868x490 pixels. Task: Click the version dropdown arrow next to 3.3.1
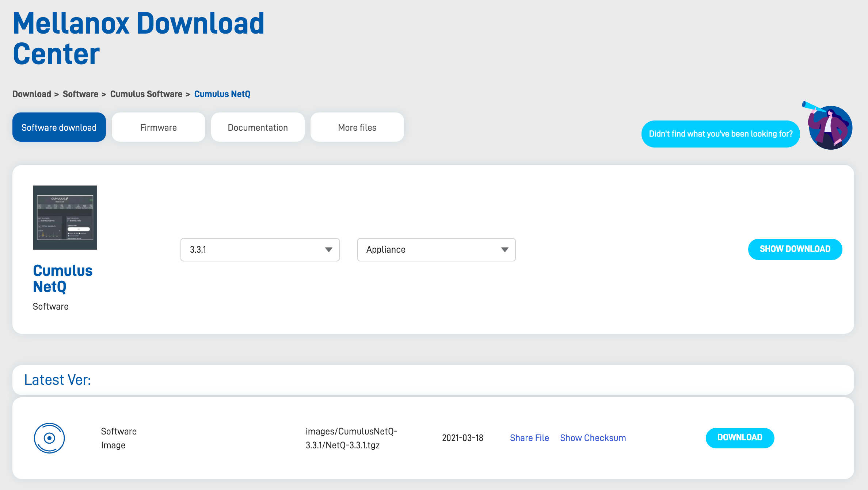click(328, 250)
